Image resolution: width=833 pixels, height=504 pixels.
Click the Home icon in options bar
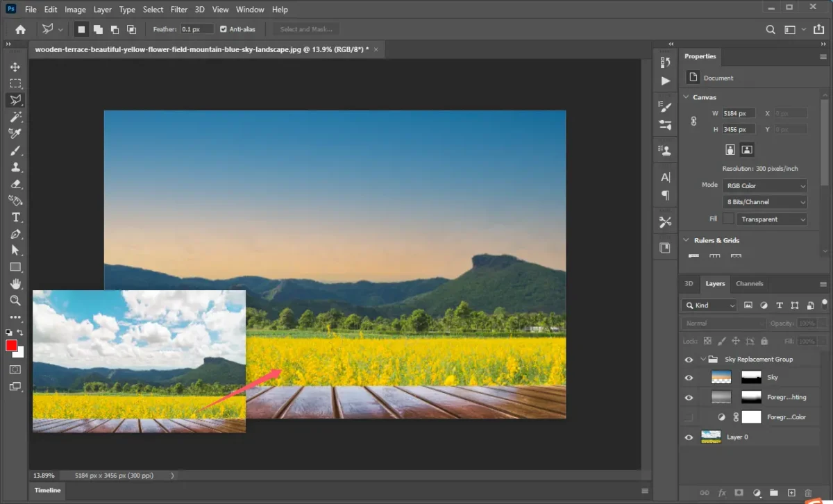[21, 29]
